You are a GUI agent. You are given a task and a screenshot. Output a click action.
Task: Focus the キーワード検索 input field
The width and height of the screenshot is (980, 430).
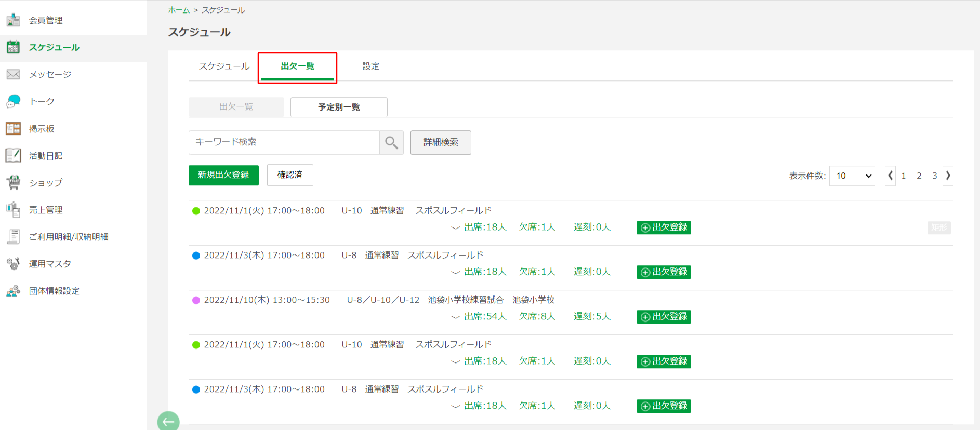[284, 142]
